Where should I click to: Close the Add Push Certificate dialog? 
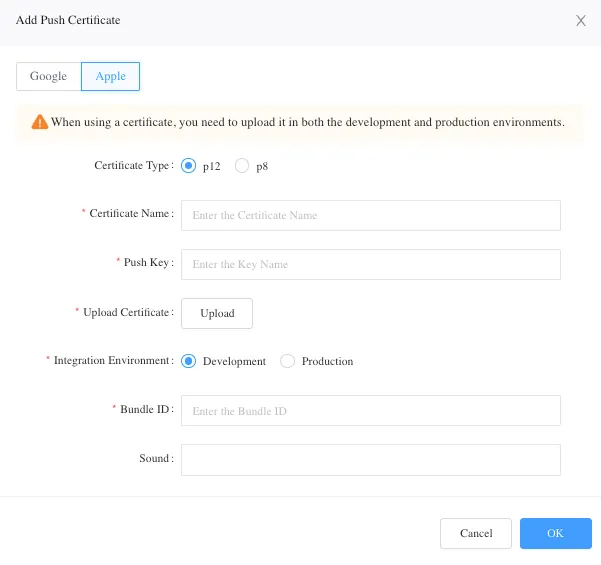click(x=581, y=21)
